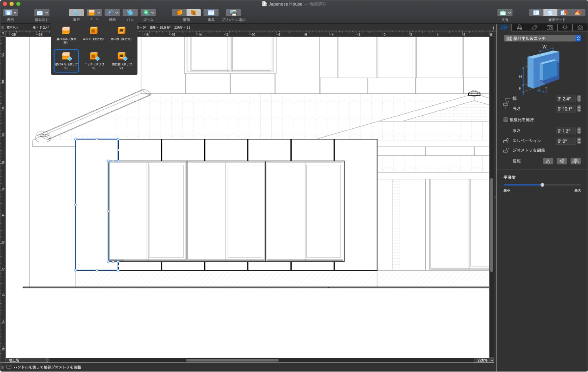
Task: Pick polygon wall panel in popup
Action: (x=66, y=61)
